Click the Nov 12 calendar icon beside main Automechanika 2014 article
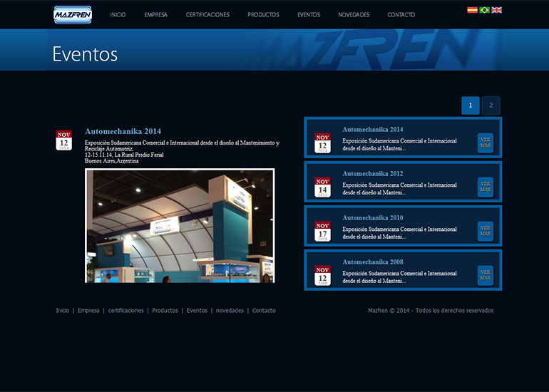 pyautogui.click(x=63, y=140)
